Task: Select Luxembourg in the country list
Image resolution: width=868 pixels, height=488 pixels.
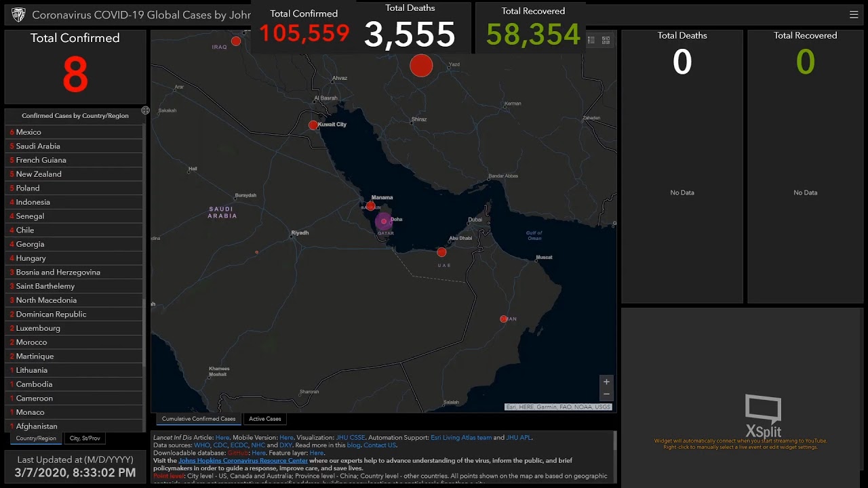Action: coord(75,328)
